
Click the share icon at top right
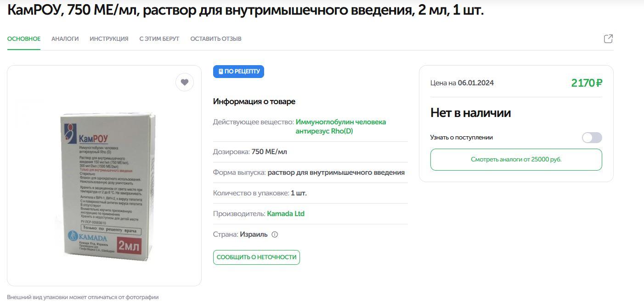(x=608, y=39)
